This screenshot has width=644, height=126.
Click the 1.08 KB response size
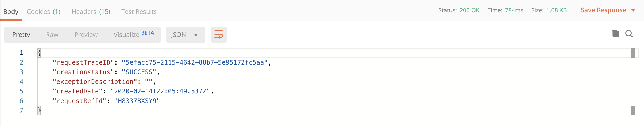coord(556,10)
